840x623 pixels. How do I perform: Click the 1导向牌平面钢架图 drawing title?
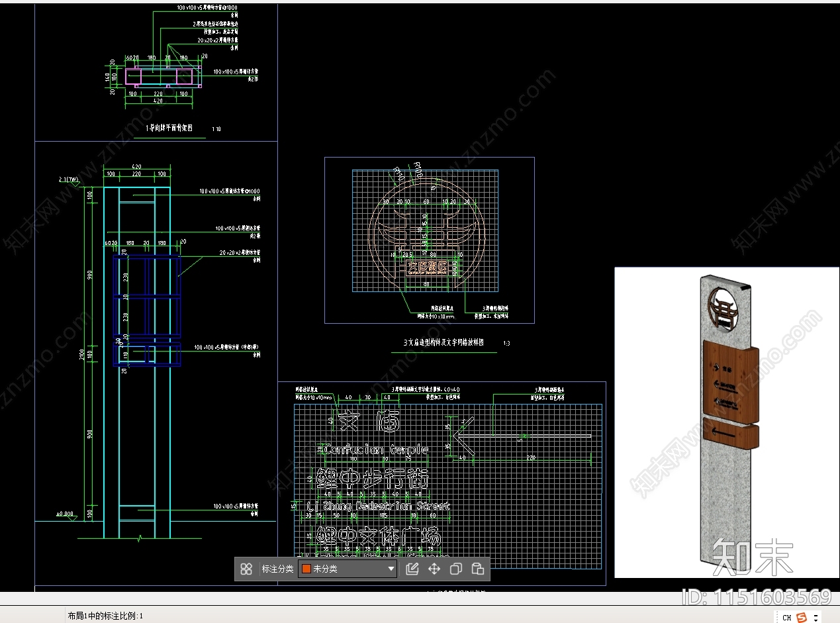click(169, 128)
